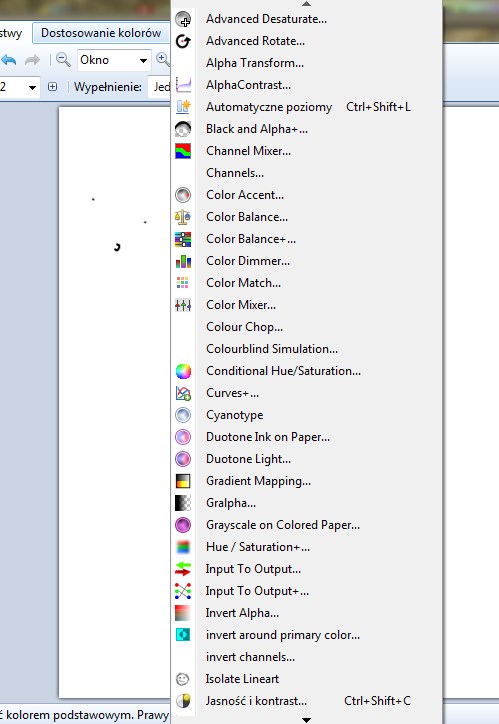Open Colourblind Simulation... effect
Image resolution: width=499 pixels, height=724 pixels.
307,349
